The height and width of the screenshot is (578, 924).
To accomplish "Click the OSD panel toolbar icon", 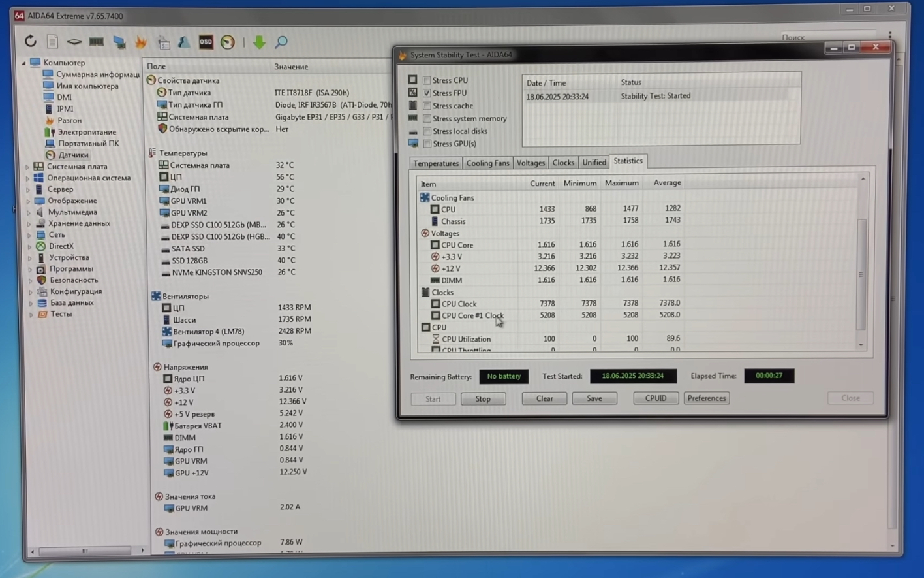I will 206,42.
